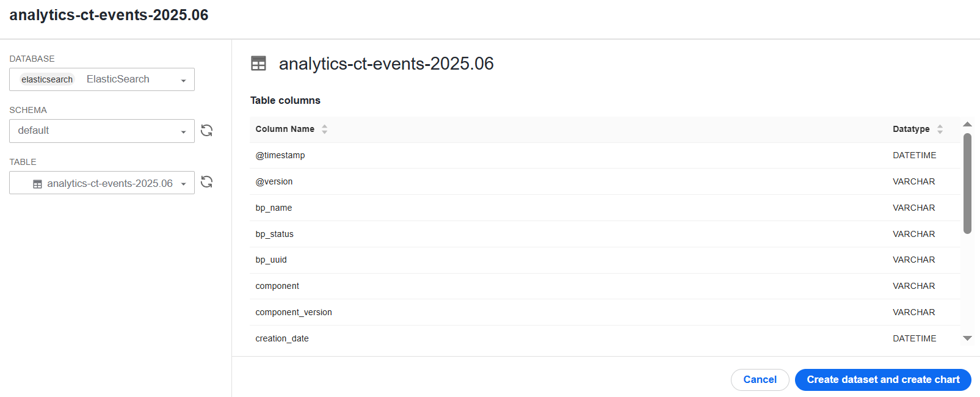
Task: Click the Datatype column header
Action: (x=911, y=129)
